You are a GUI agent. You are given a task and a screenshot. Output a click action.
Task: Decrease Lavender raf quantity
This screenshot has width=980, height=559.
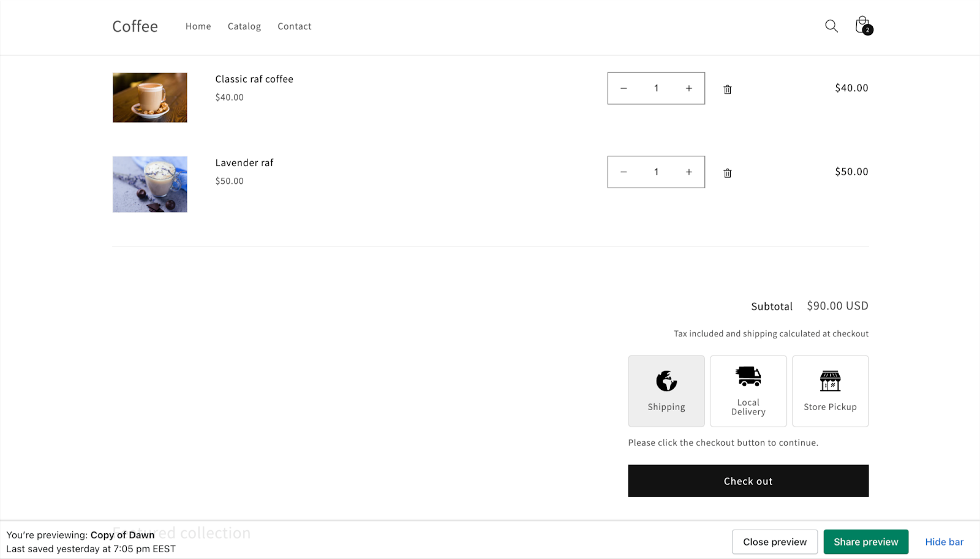coord(624,172)
